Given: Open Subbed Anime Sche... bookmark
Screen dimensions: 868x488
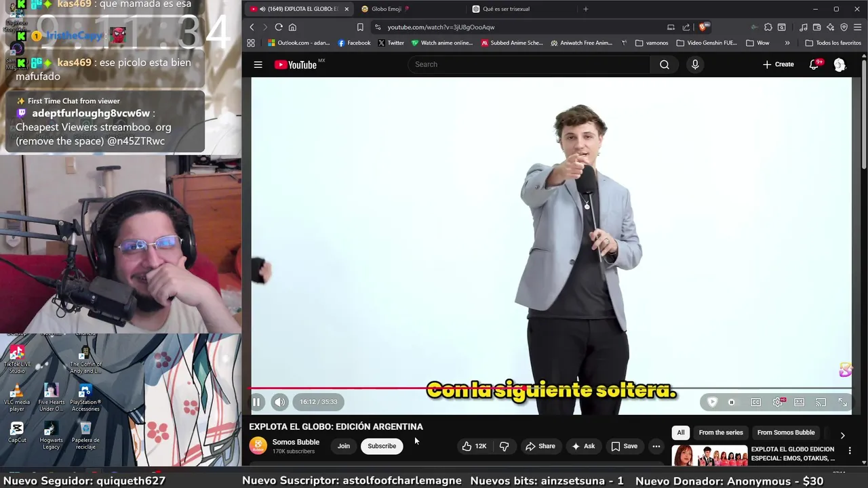Looking at the screenshot, I should (x=512, y=43).
